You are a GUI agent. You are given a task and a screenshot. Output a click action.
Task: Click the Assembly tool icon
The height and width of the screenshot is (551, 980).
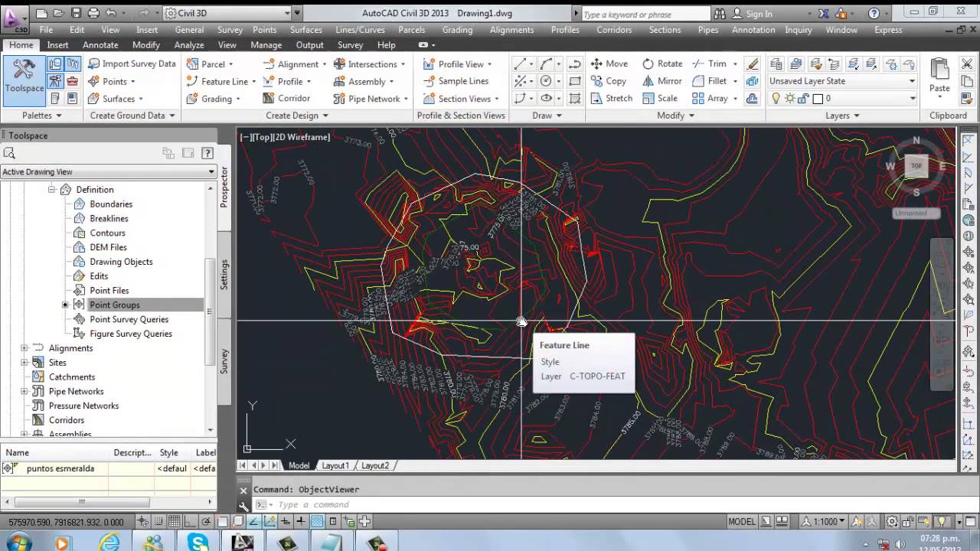(x=339, y=81)
